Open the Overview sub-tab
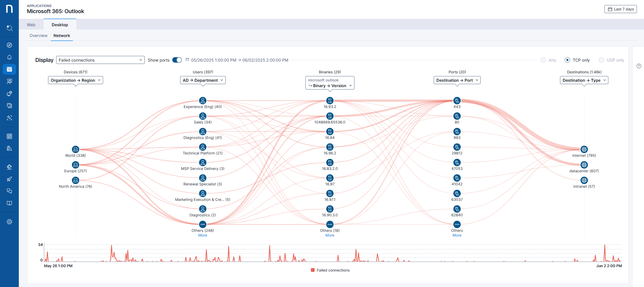This screenshot has height=287, width=644. tap(38, 36)
